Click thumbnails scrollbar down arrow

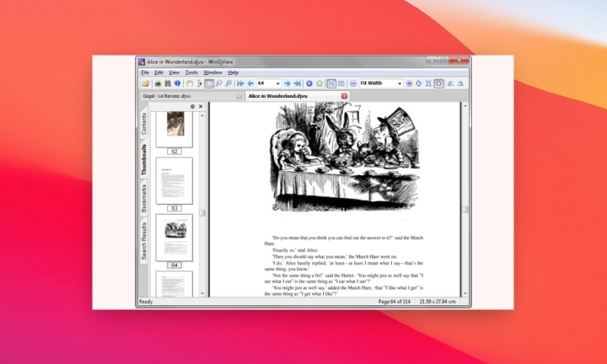pyautogui.click(x=202, y=293)
